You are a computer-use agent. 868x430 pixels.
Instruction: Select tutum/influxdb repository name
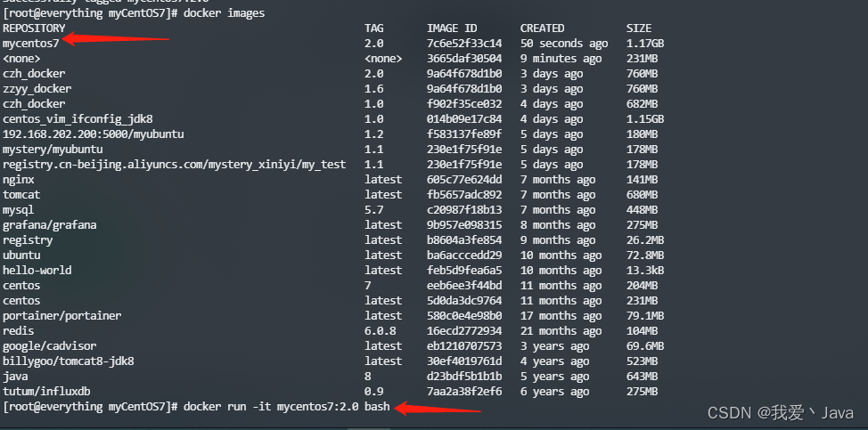46,392
